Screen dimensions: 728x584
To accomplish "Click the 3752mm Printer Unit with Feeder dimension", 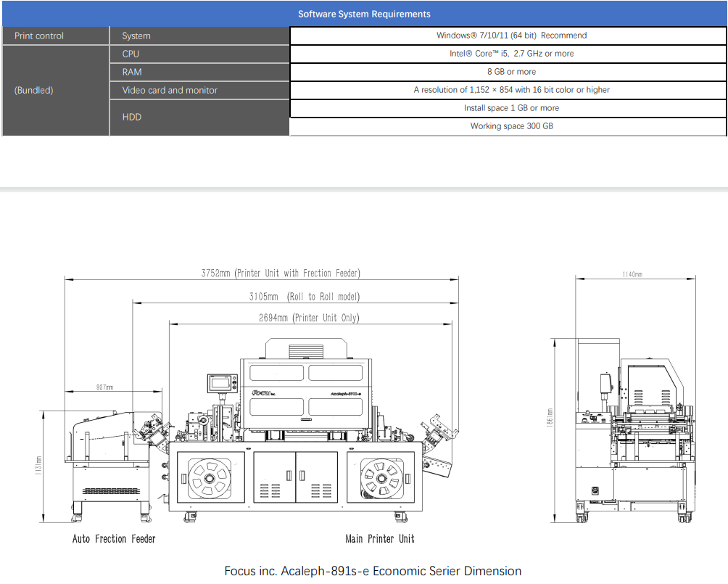I will tap(281, 274).
